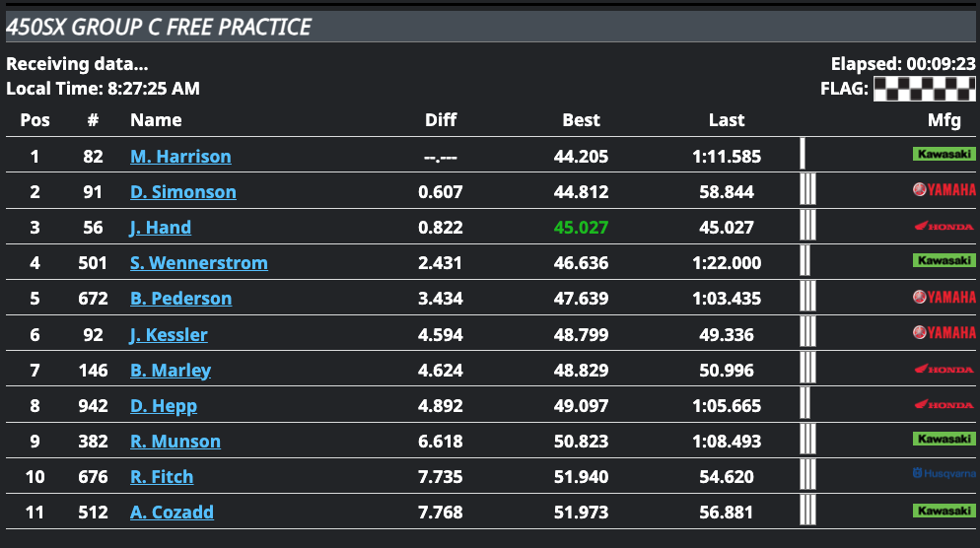Screen dimensions: 980x548
Task: Click Yamaha logo in D. Simonson row
Action: [x=944, y=191]
